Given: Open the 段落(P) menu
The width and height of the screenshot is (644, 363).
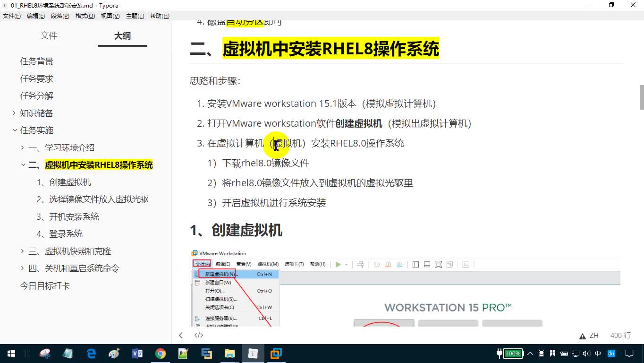Looking at the screenshot, I should (x=60, y=16).
